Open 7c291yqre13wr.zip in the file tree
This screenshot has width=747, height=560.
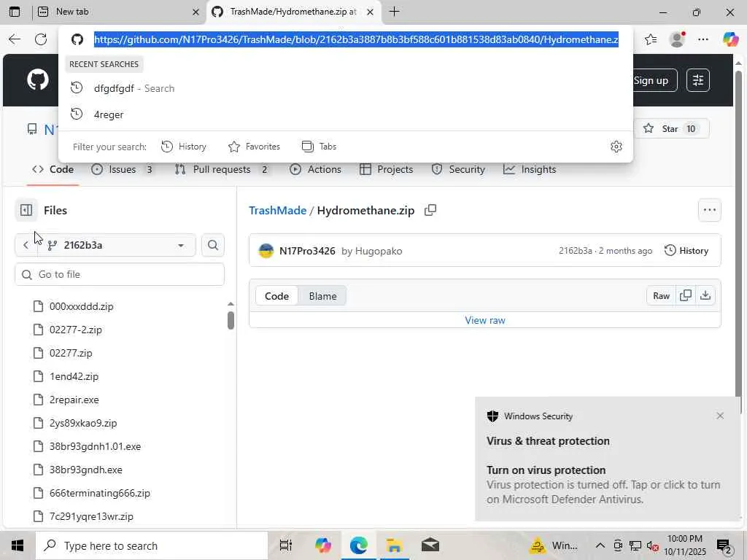tap(91, 517)
